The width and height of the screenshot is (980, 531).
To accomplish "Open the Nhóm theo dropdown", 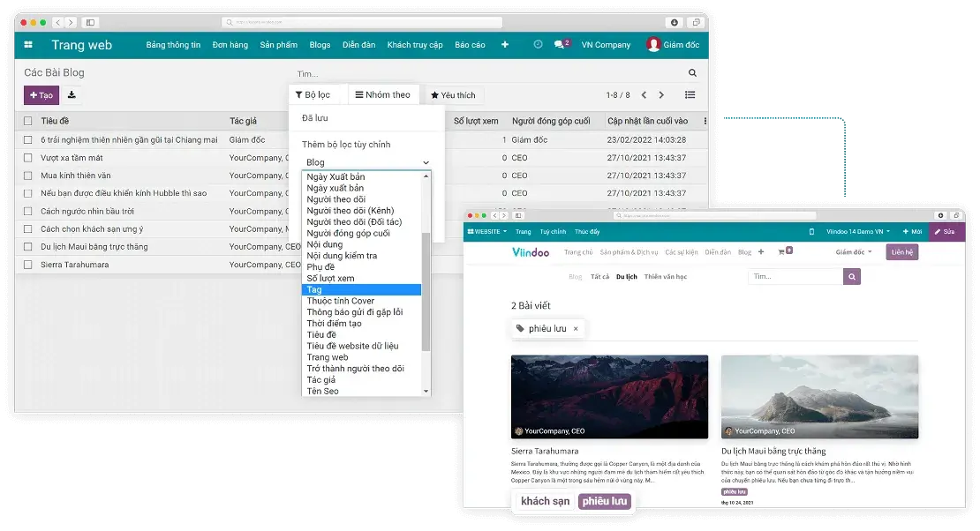I will coord(382,95).
